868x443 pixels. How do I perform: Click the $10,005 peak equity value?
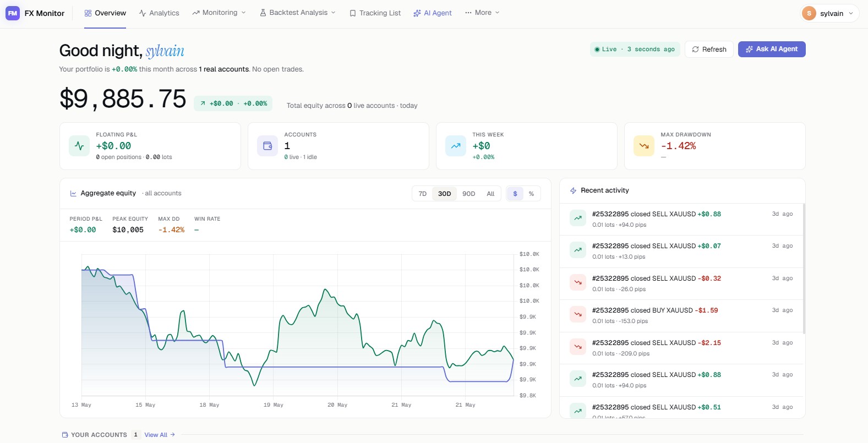128,230
